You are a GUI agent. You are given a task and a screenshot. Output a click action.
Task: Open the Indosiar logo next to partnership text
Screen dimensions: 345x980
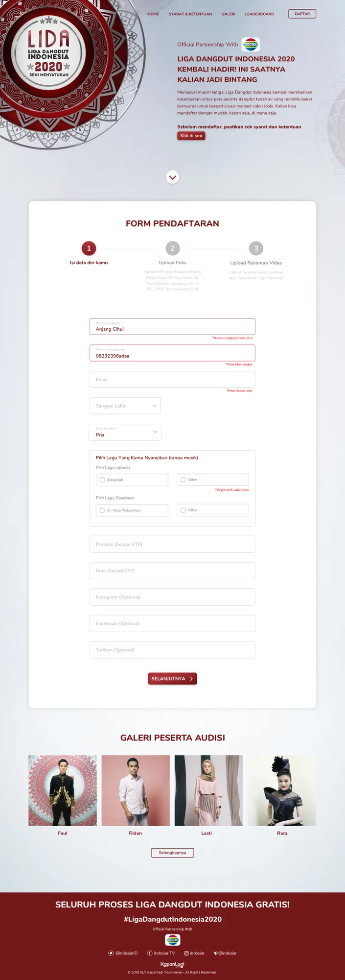click(250, 44)
